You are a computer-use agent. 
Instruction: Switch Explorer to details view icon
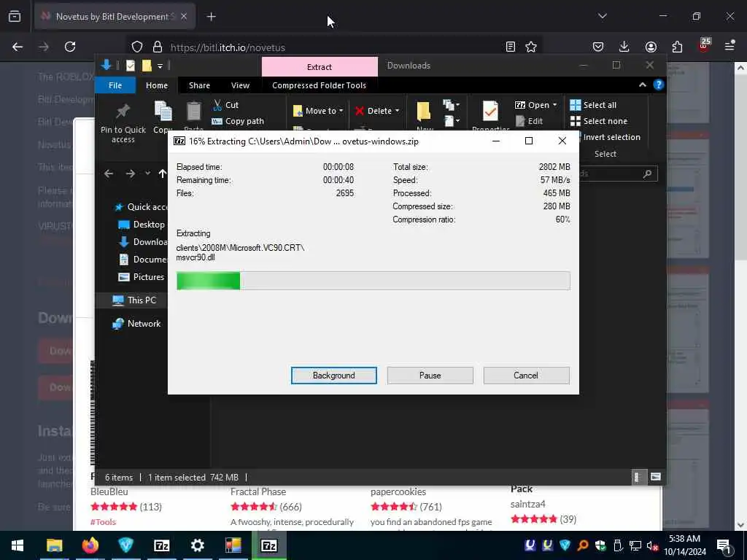(637, 477)
